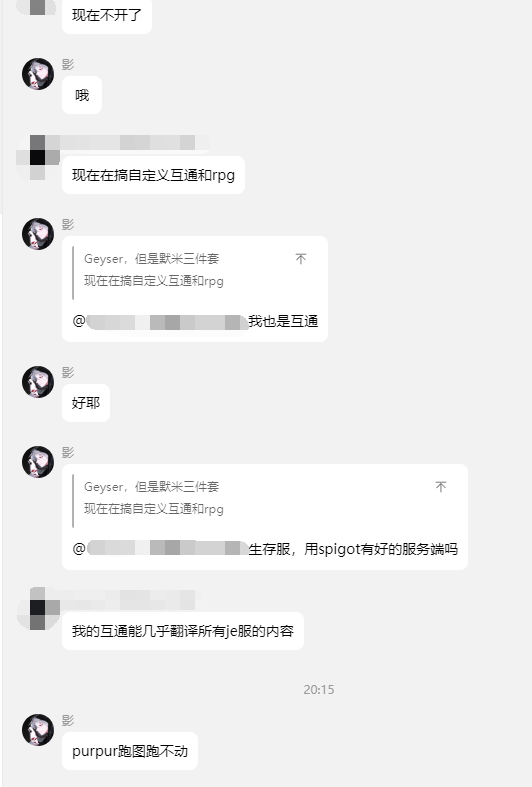Select the 好耶 message bubble
Image resolution: width=532 pixels, height=787 pixels.
(x=86, y=403)
